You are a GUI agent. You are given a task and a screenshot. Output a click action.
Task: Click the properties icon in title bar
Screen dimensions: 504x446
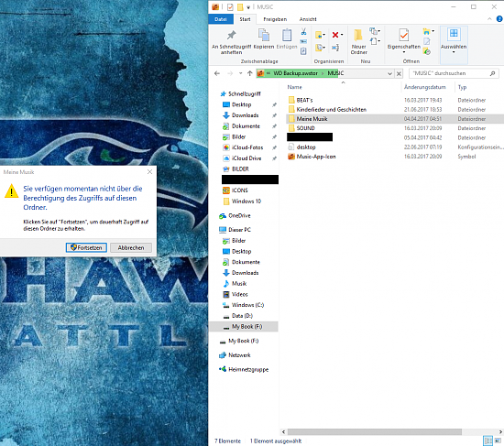coord(230,7)
